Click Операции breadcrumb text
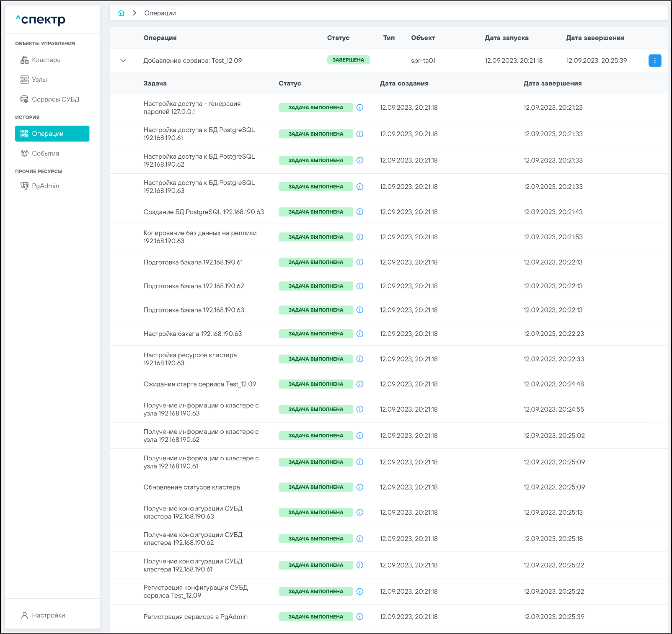Image resolution: width=672 pixels, height=634 pixels. (x=160, y=13)
